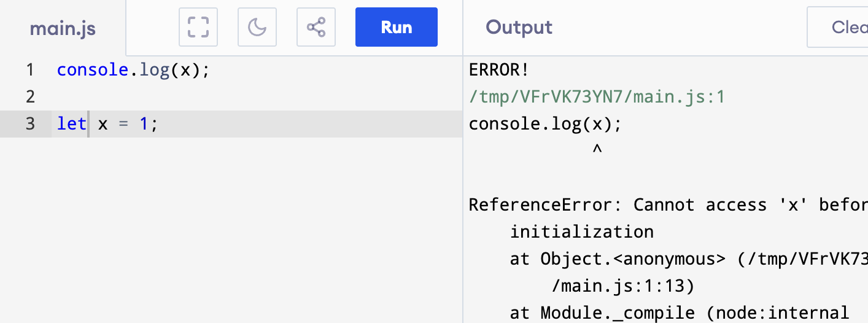Place cursor on empty line 2 of editor
Image resolution: width=868 pixels, height=323 pixels.
[x=258, y=97]
